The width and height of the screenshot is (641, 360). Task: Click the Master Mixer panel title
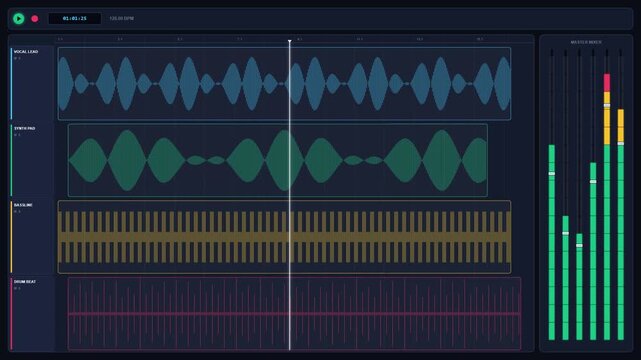(586, 42)
